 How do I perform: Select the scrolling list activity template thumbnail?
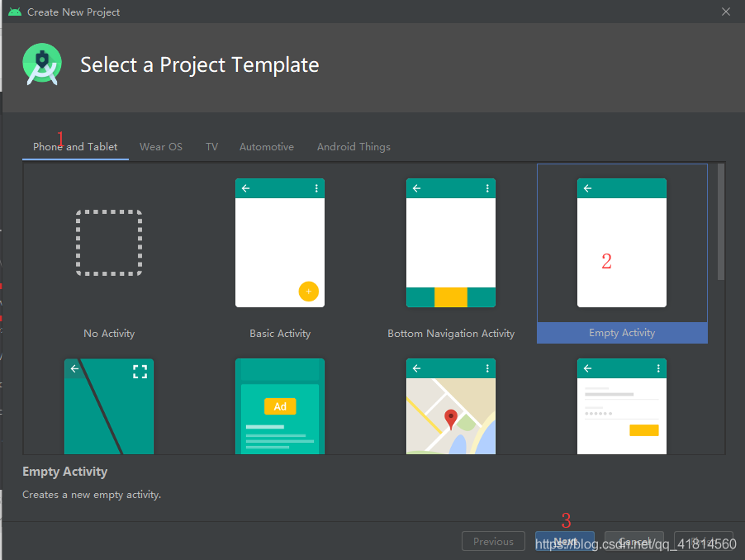pos(621,406)
